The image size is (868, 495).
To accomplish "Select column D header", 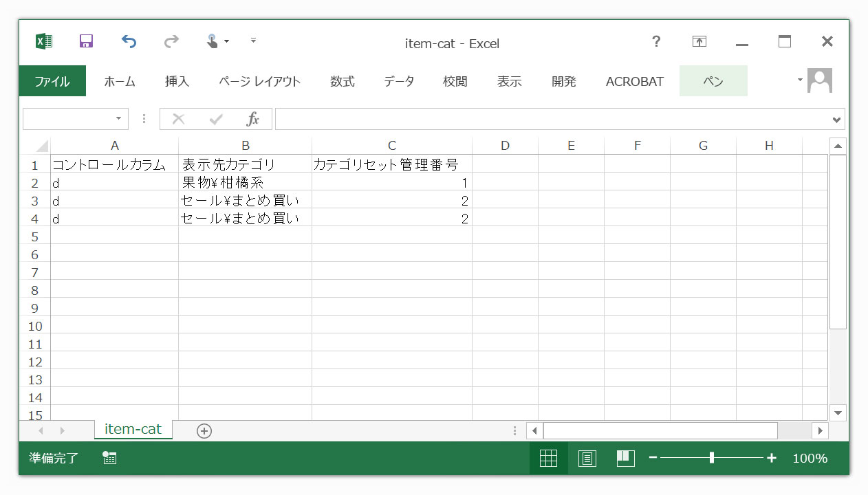I will pyautogui.click(x=506, y=146).
